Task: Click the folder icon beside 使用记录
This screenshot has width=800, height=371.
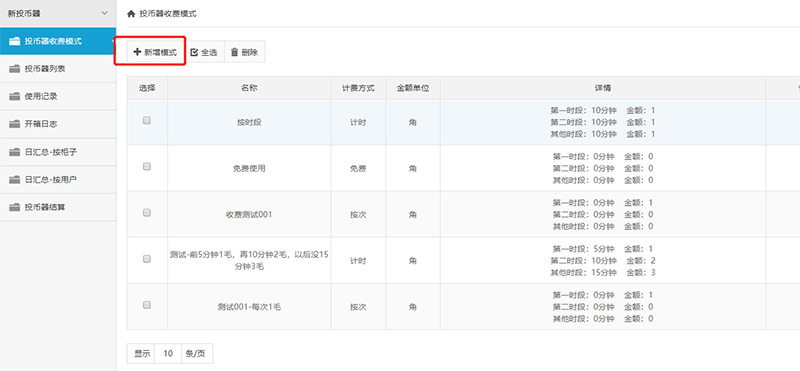Action: point(15,96)
